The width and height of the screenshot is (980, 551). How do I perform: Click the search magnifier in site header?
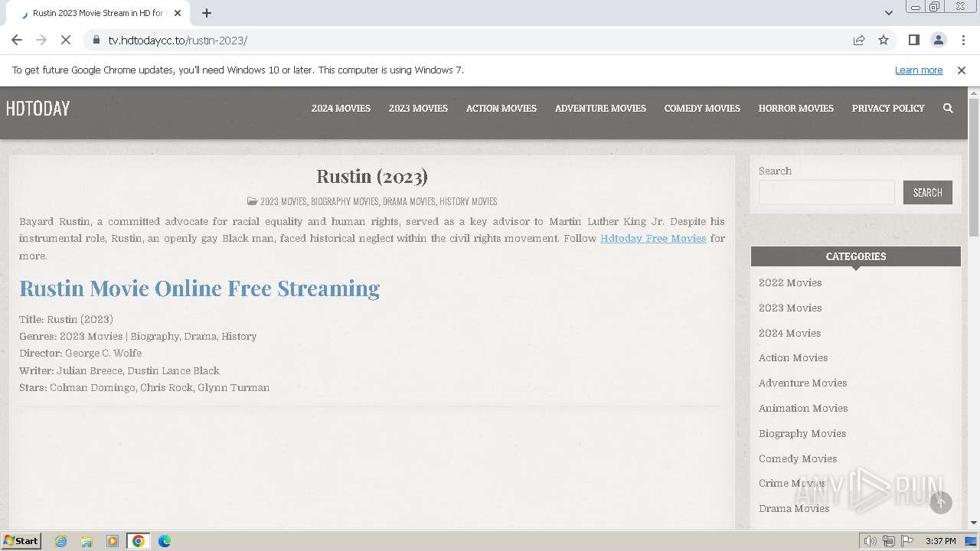(948, 108)
